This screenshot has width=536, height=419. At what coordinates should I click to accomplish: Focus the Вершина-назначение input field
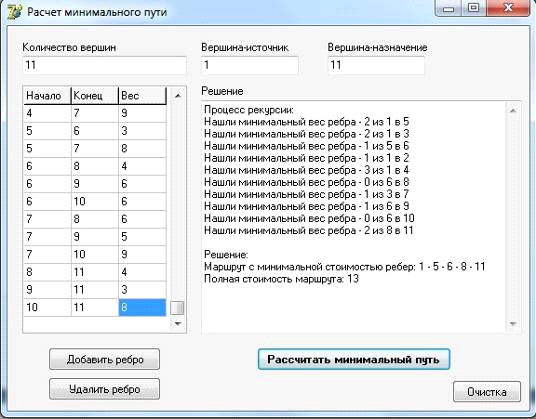(376, 65)
